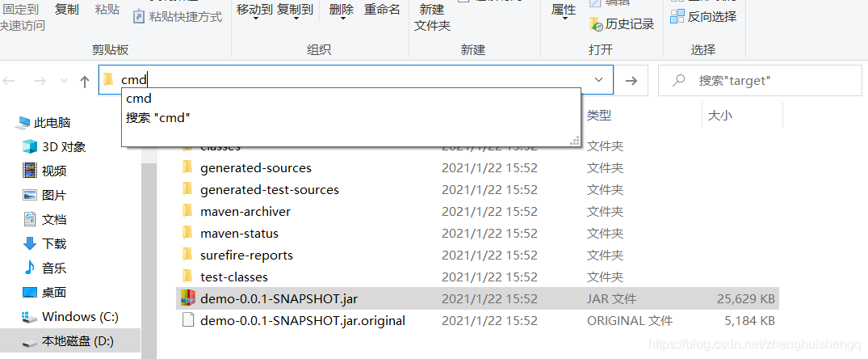Open Music in the sidebar
Image resolution: width=868 pixels, height=359 pixels.
pos(45,268)
